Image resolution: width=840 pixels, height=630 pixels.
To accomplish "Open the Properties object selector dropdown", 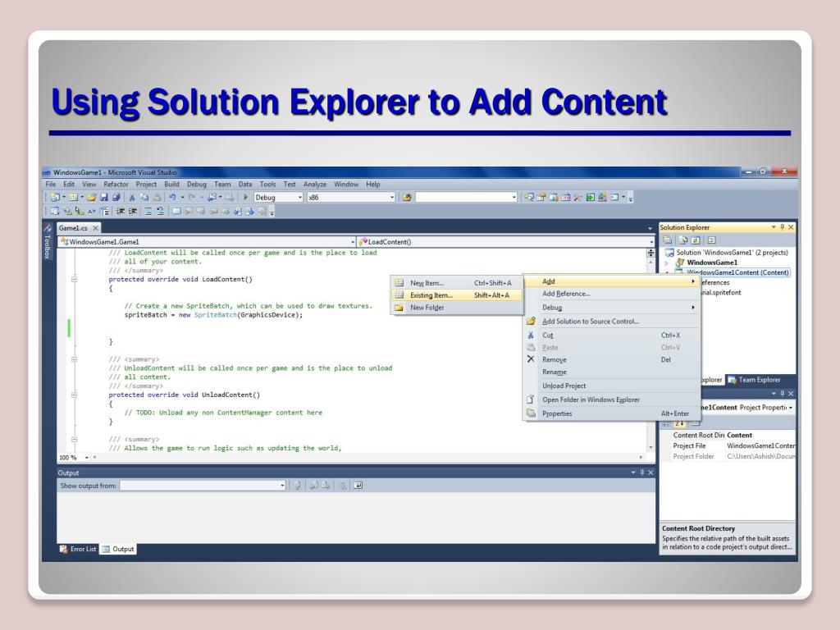I will tap(791, 408).
